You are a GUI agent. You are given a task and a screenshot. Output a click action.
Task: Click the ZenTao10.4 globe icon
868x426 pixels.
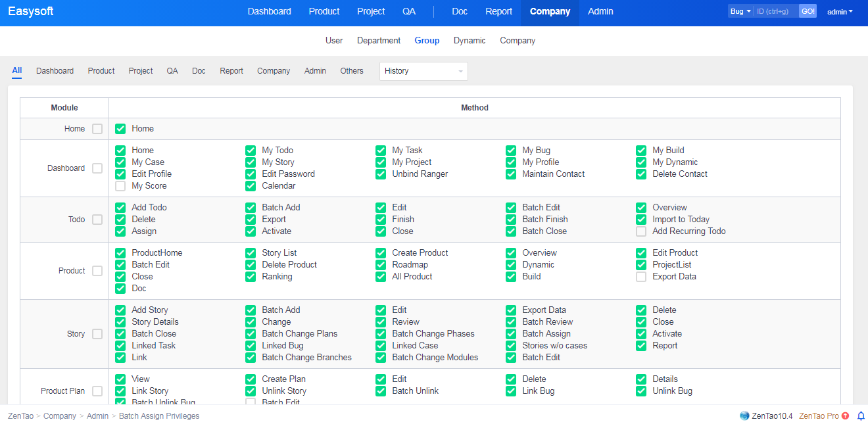click(744, 416)
